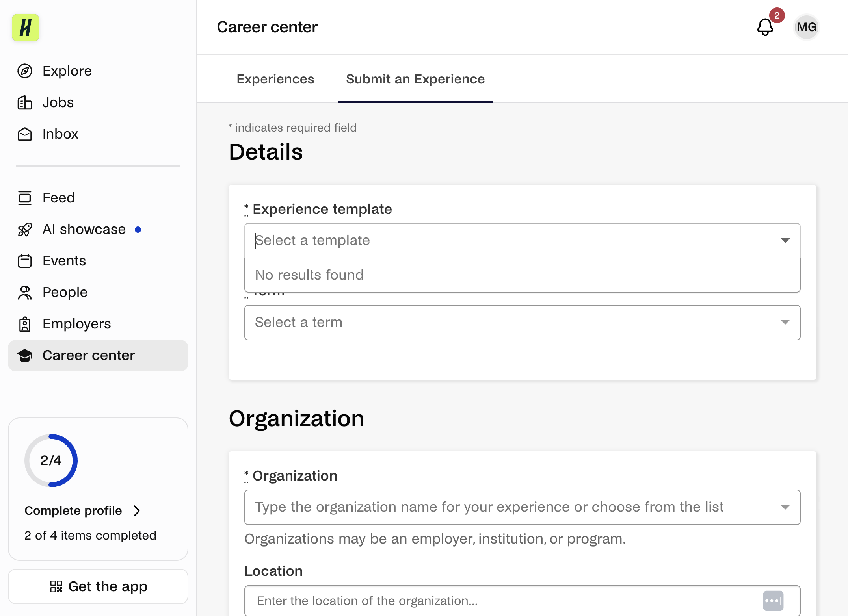Click the password manager icon in Location field

point(773,601)
